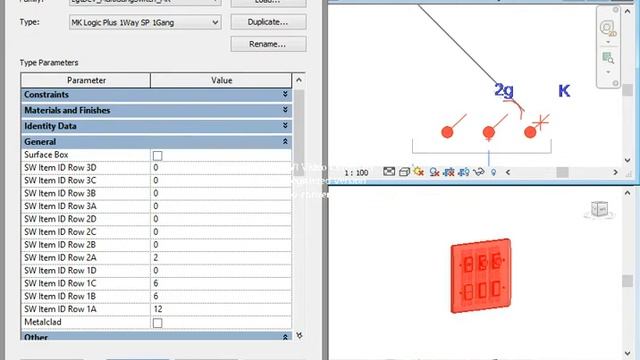
Task: Click the plan view horizontal scroll right arrow
Action: click(616, 172)
